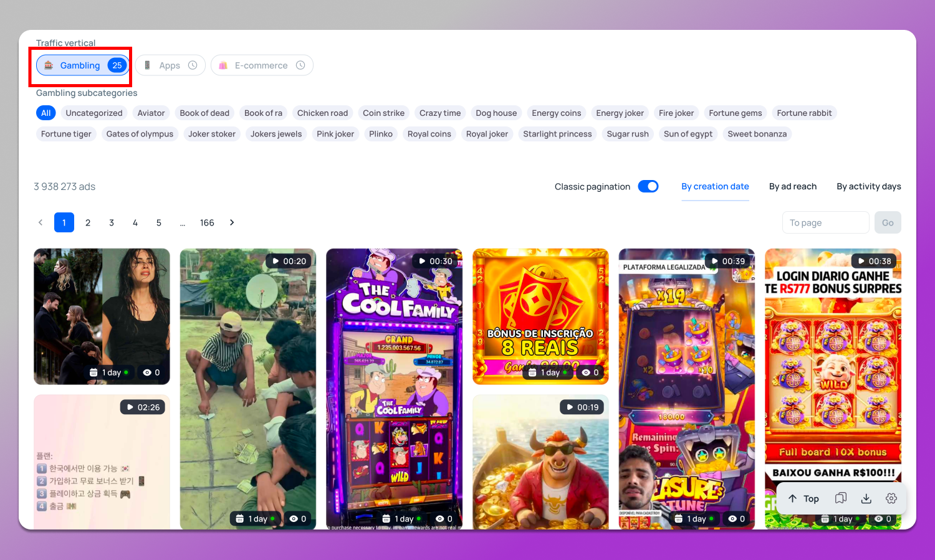Turn off the Classic pagination switch
Image resolution: width=935 pixels, height=560 pixels.
point(648,186)
